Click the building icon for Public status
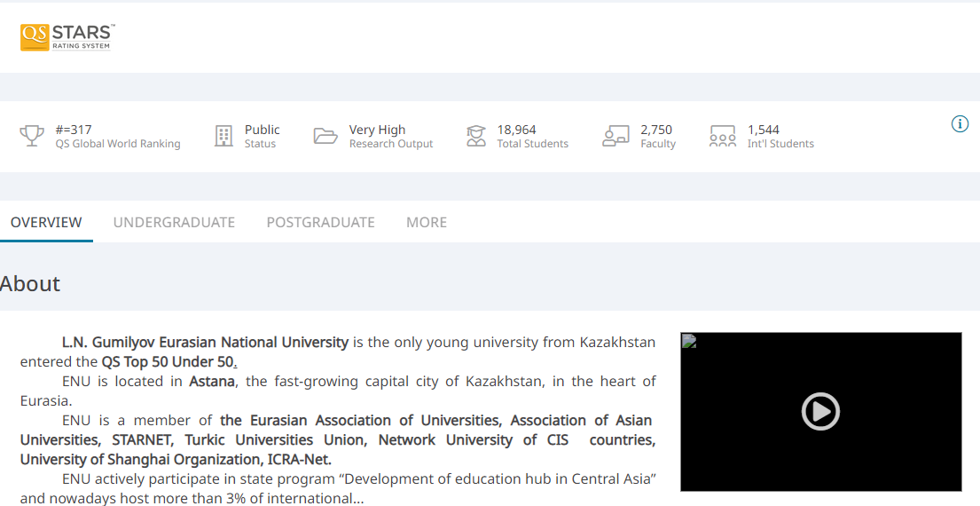 coord(223,136)
